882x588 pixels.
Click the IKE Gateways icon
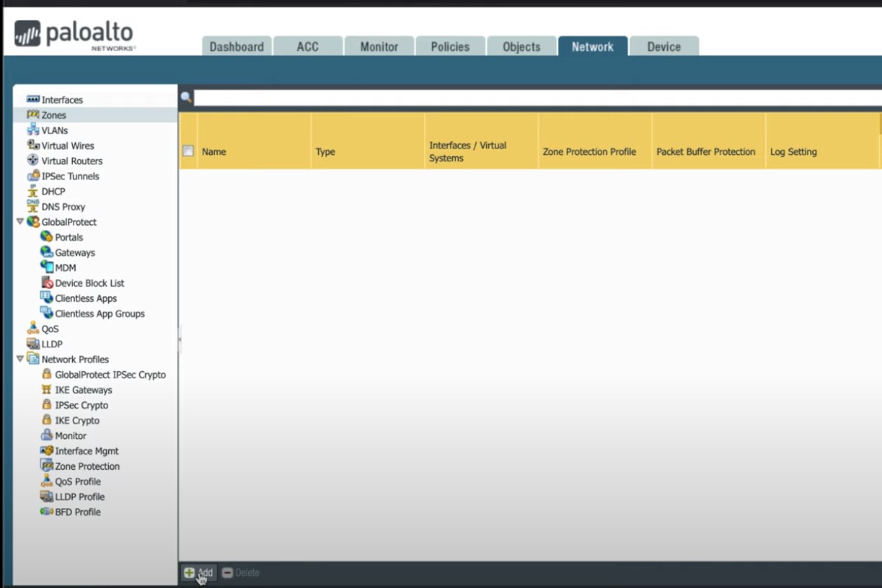point(47,389)
